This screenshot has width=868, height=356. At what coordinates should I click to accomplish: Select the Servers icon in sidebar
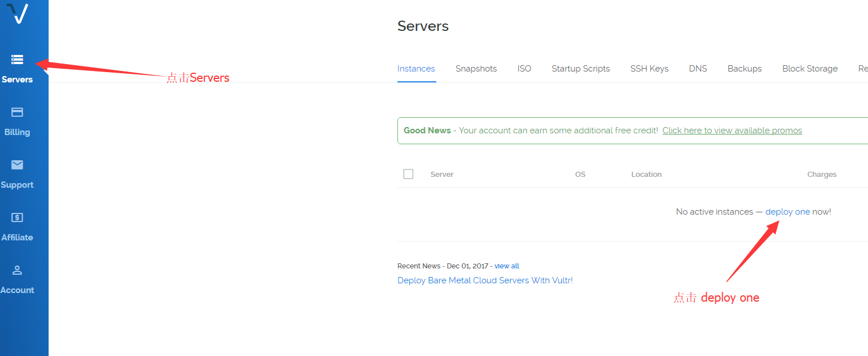17,60
